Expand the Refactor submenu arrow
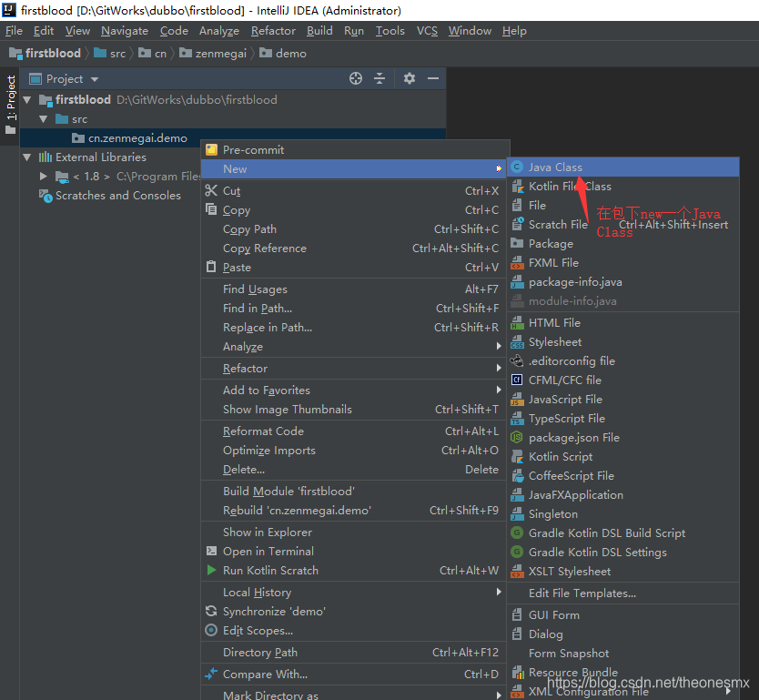 click(499, 368)
